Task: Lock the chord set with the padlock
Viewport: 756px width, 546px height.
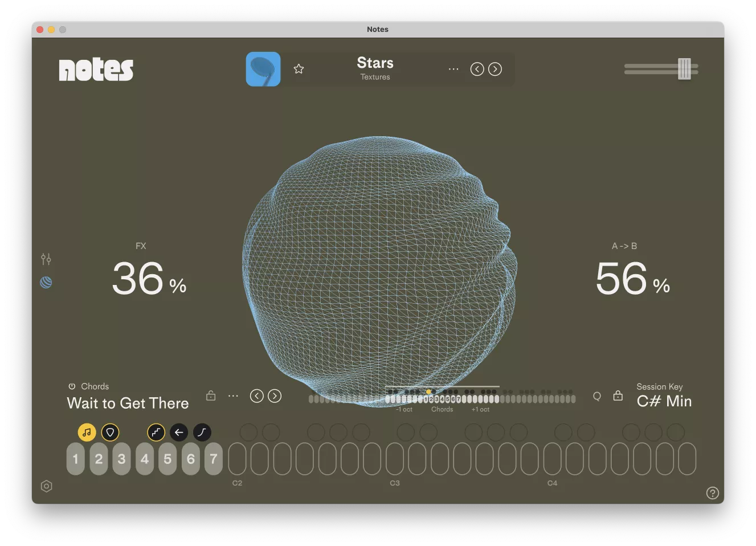Action: [x=210, y=395]
